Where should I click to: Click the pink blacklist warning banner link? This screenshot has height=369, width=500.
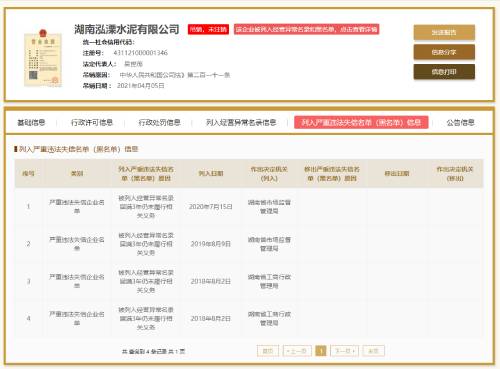pos(306,29)
